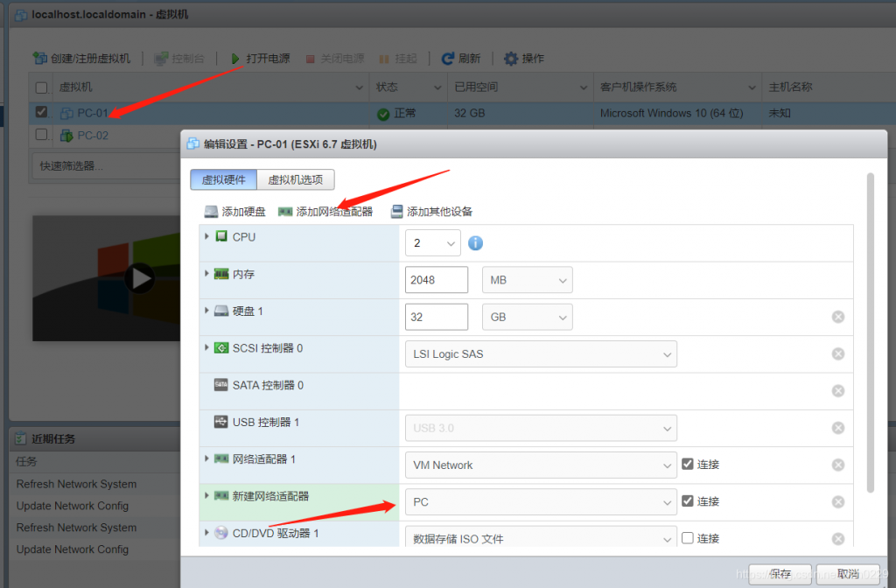Click the SCSI Controller 0 icon

[x=221, y=348]
